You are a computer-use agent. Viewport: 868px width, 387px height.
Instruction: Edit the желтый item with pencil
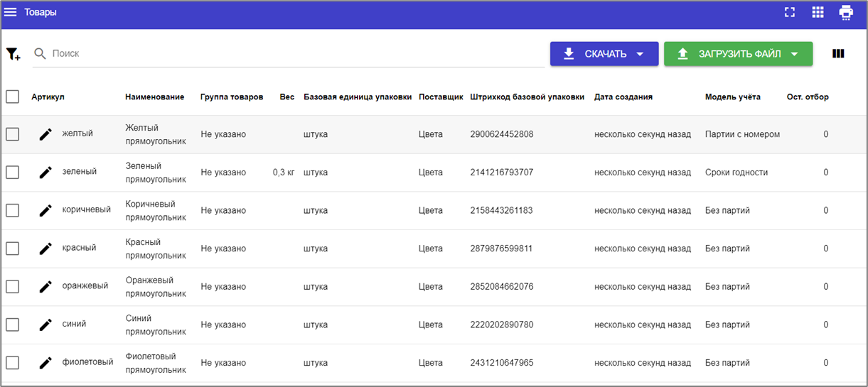click(45, 134)
